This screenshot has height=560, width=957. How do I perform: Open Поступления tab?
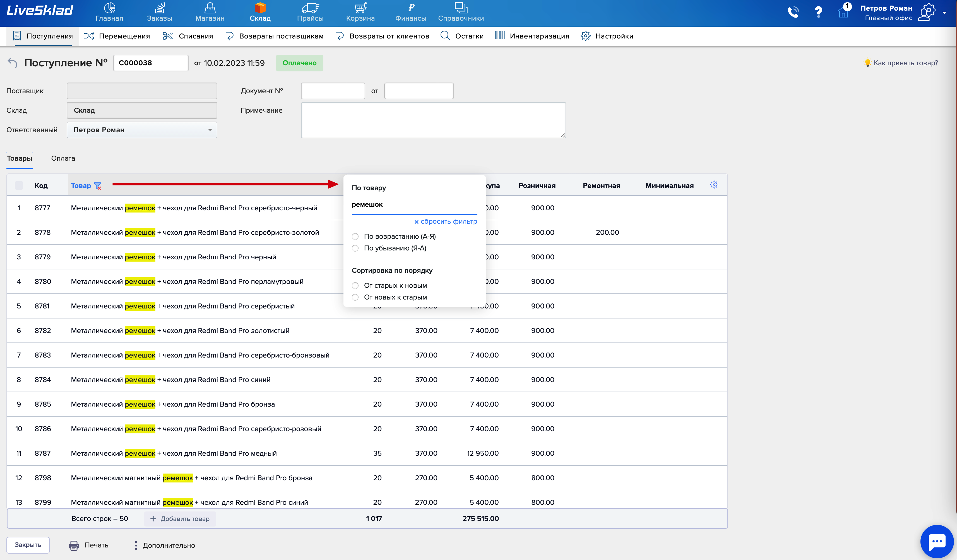43,36
